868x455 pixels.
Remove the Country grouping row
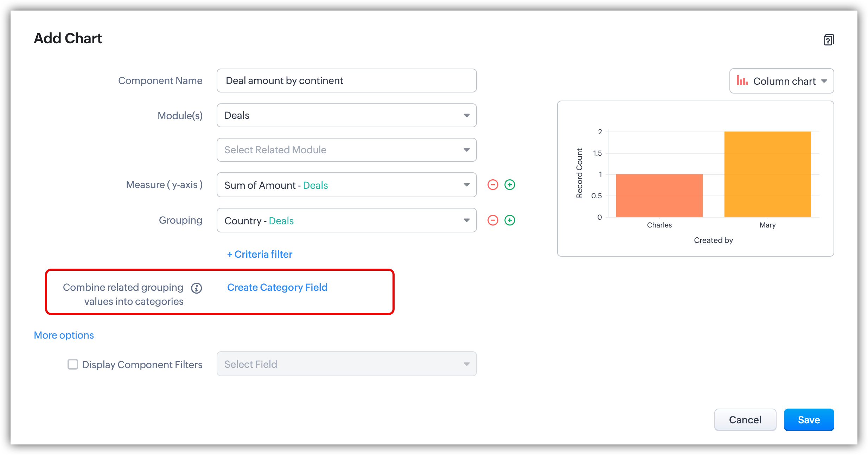click(x=493, y=220)
